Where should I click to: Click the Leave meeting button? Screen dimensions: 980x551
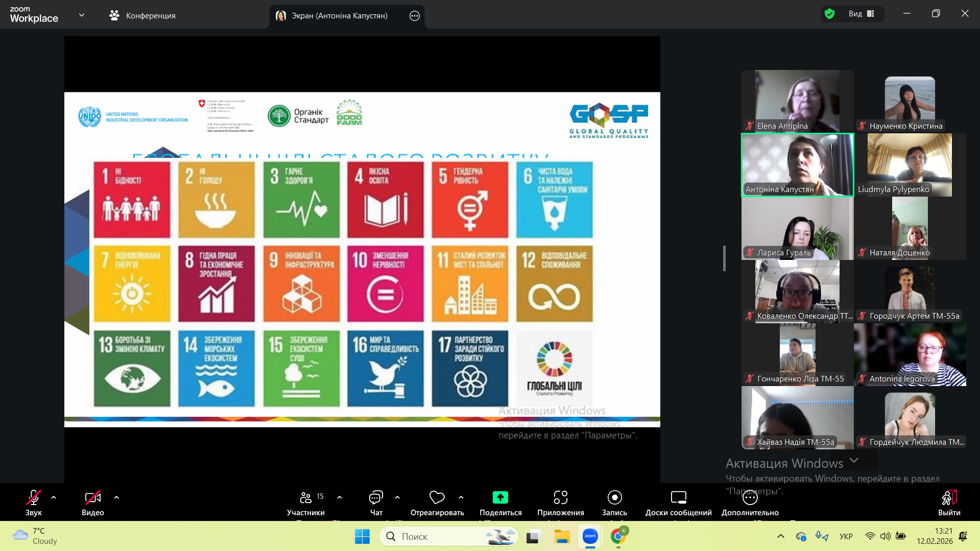point(948,503)
